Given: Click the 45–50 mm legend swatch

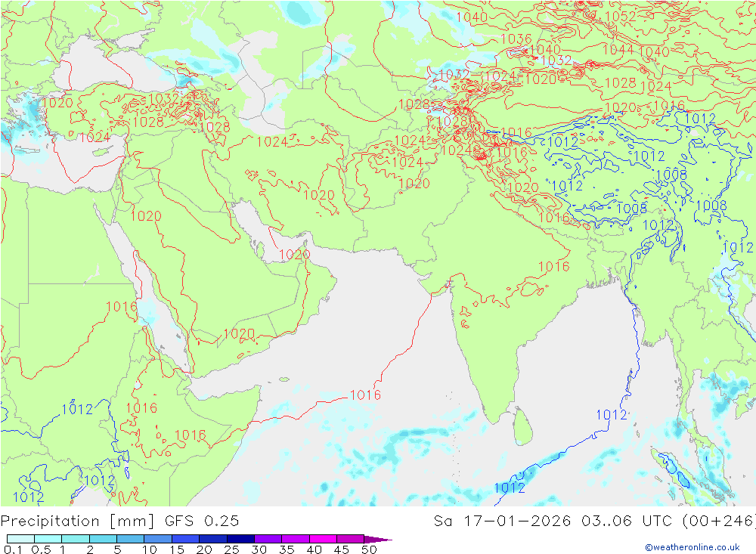Looking at the screenshot, I should click(350, 539).
